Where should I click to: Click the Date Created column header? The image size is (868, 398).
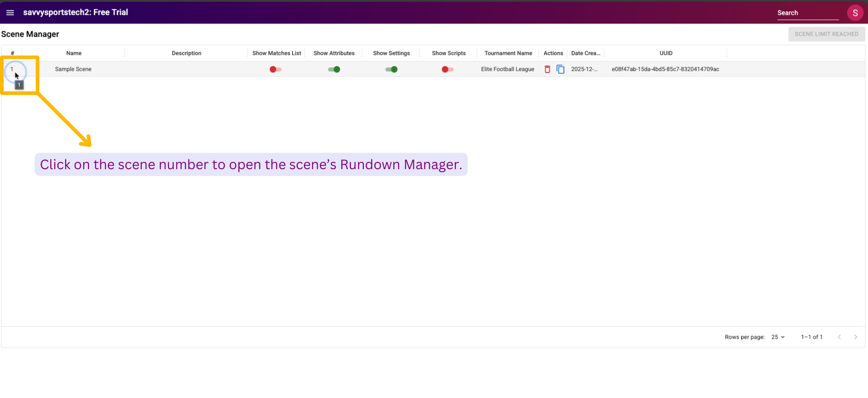pos(585,53)
